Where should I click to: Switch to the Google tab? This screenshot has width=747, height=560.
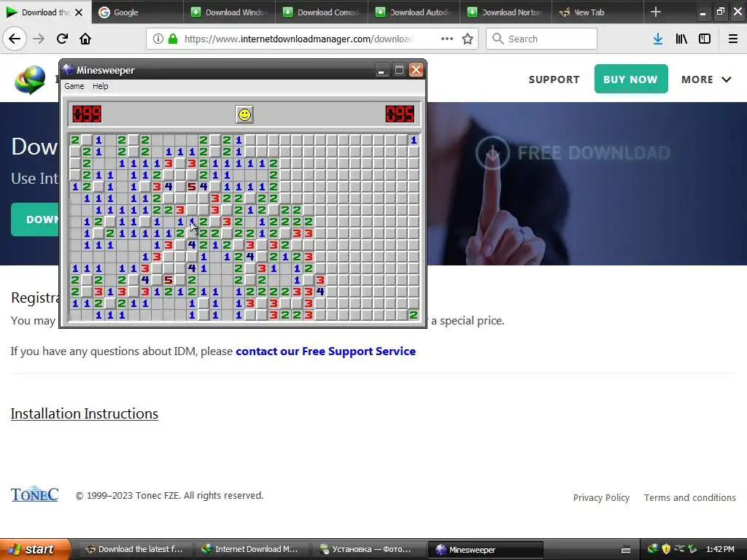point(138,12)
